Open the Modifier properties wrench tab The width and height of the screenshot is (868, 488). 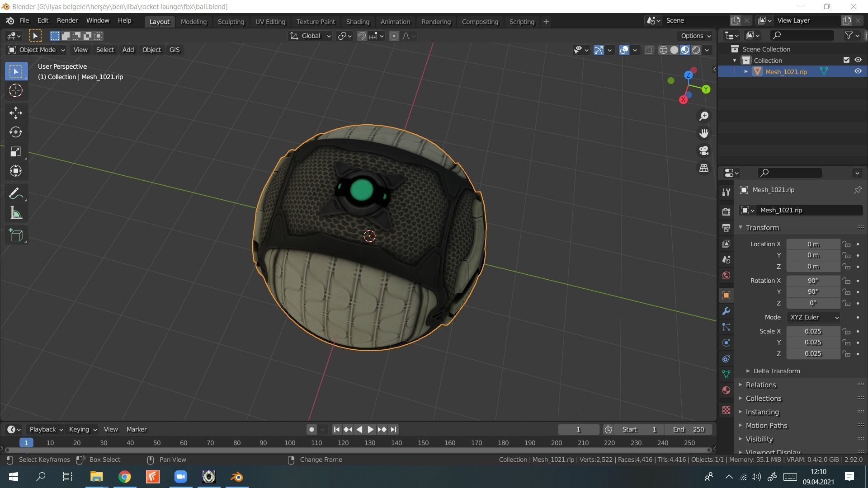(x=726, y=311)
